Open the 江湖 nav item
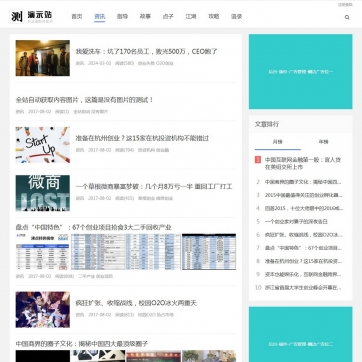The height and width of the screenshot is (362, 362). (191, 16)
